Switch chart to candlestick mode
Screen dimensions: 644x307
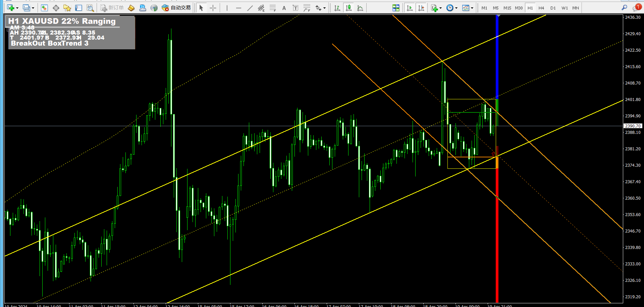pyautogui.click(x=349, y=8)
